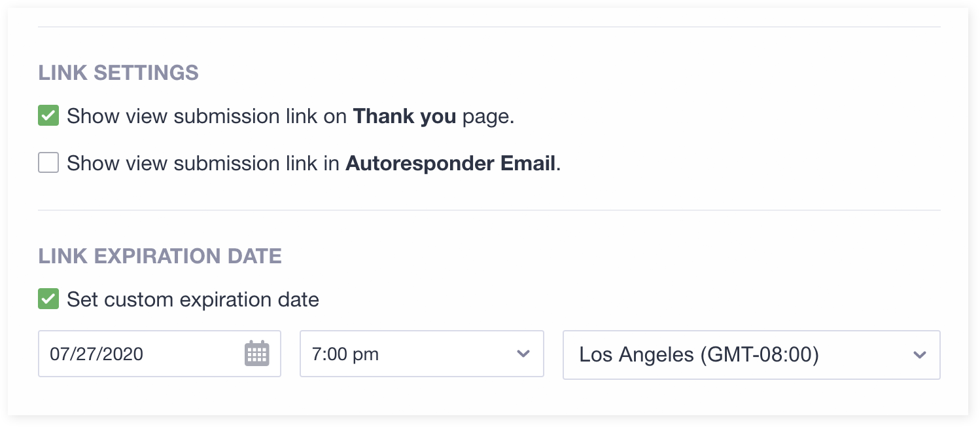The width and height of the screenshot is (980, 427).
Task: Click the LINK EXPIRATION DATE section heading
Action: (x=160, y=256)
